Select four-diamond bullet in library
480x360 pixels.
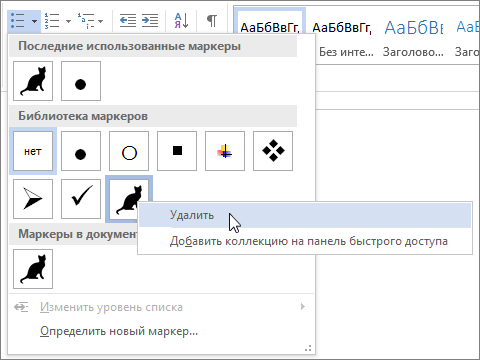click(x=273, y=151)
